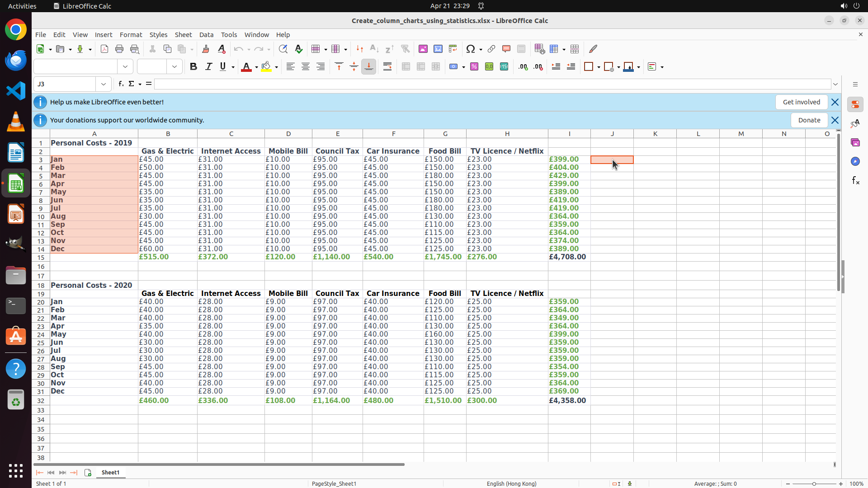
Task: Format cells as percent
Action: [x=474, y=67]
